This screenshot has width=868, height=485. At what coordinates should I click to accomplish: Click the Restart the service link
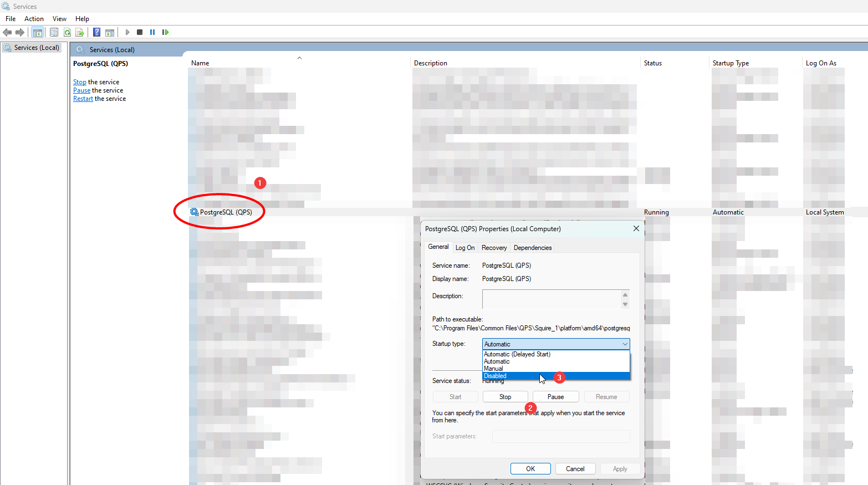(83, 99)
